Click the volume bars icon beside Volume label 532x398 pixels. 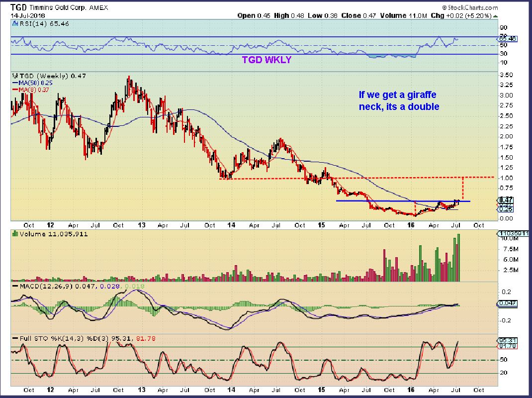[15, 234]
